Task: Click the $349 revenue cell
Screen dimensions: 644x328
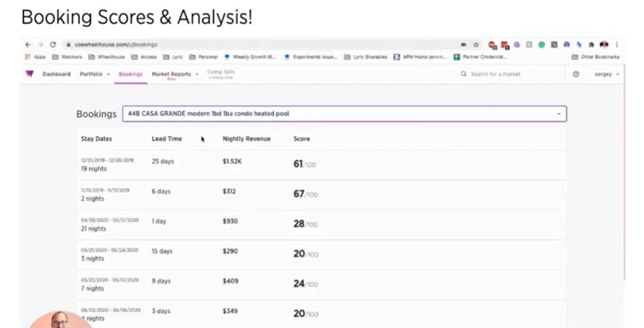Action: (x=230, y=311)
